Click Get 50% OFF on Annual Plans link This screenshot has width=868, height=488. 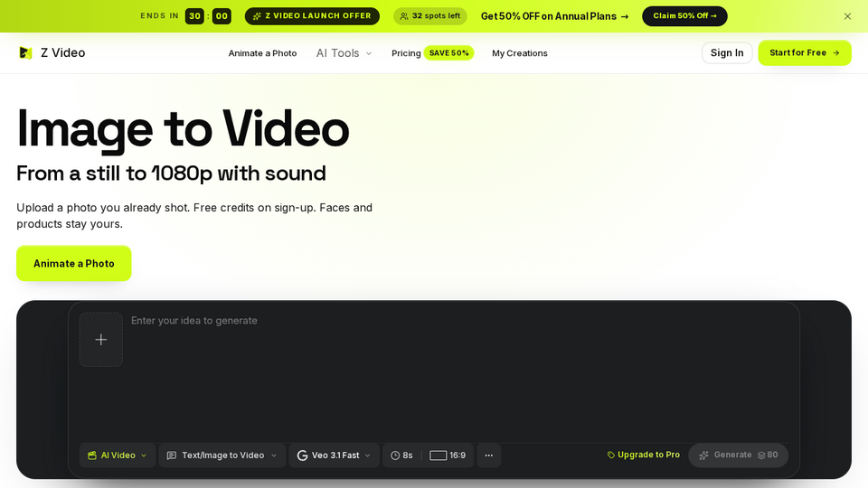554,16
